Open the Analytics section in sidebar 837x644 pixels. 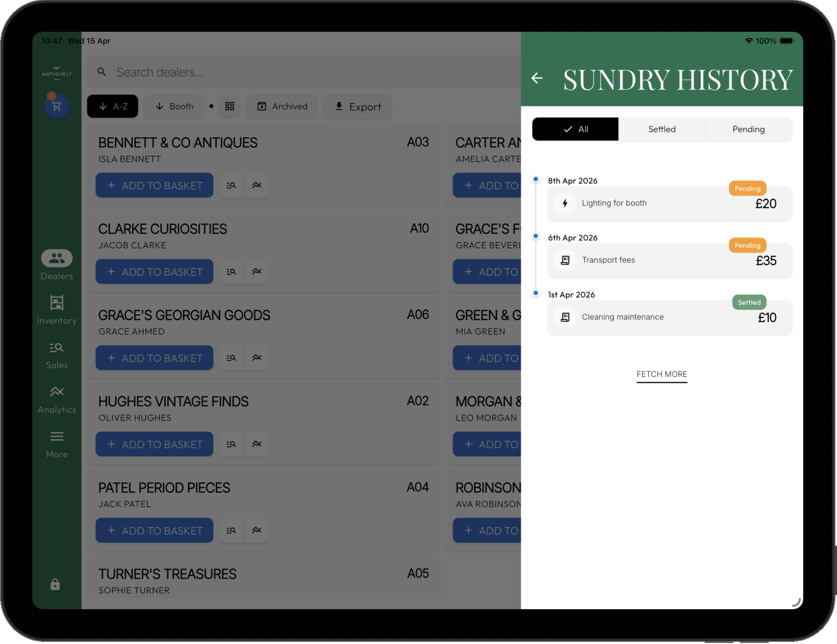pos(57,399)
